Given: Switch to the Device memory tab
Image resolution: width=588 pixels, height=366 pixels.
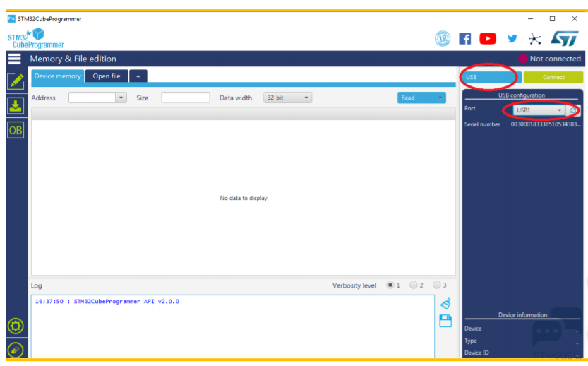Looking at the screenshot, I should 57,76.
